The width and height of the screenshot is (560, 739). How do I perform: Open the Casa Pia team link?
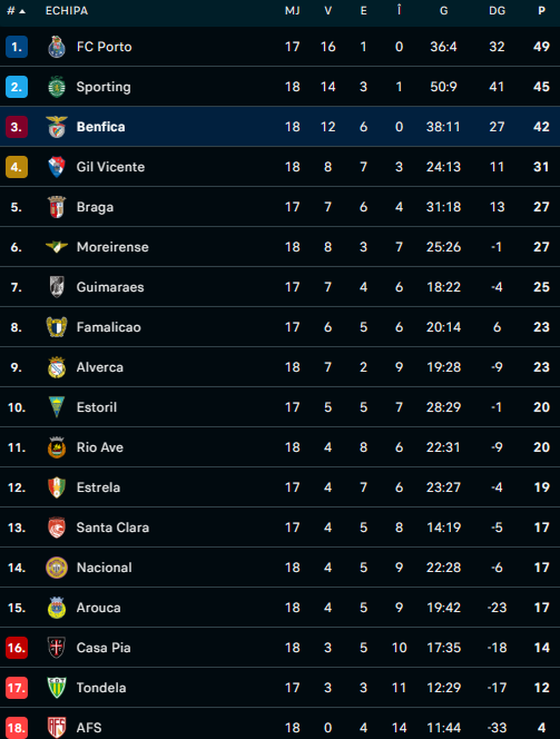click(103, 648)
